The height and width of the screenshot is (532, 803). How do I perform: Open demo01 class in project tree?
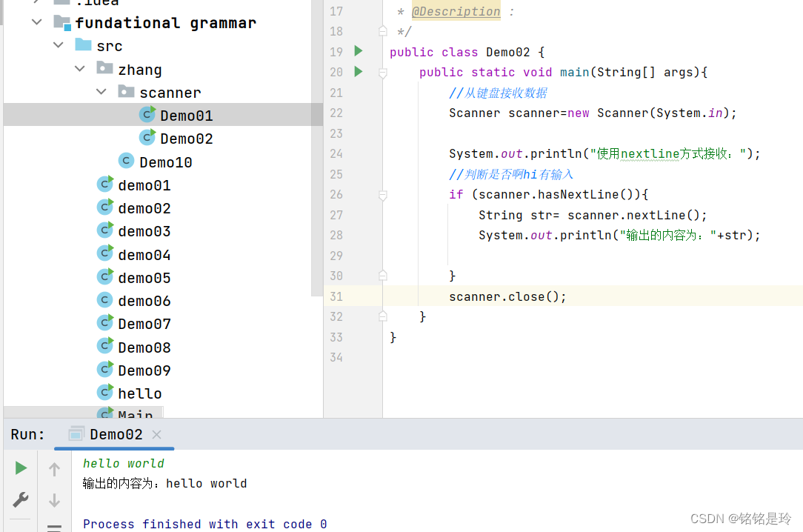144,185
